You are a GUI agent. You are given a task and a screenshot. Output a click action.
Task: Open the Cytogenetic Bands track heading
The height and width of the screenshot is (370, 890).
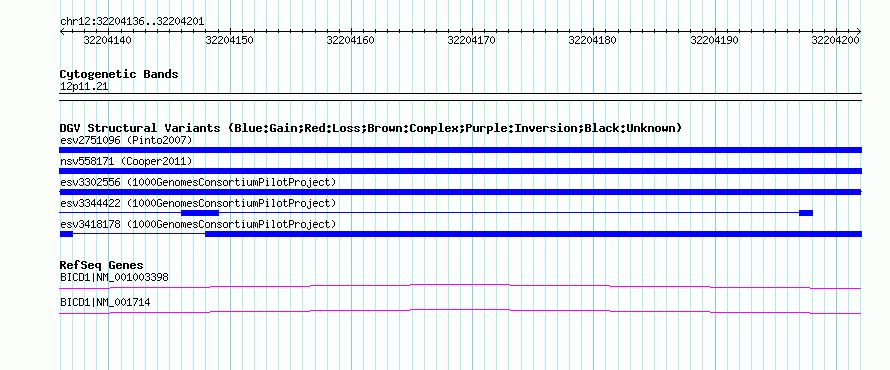119,74
